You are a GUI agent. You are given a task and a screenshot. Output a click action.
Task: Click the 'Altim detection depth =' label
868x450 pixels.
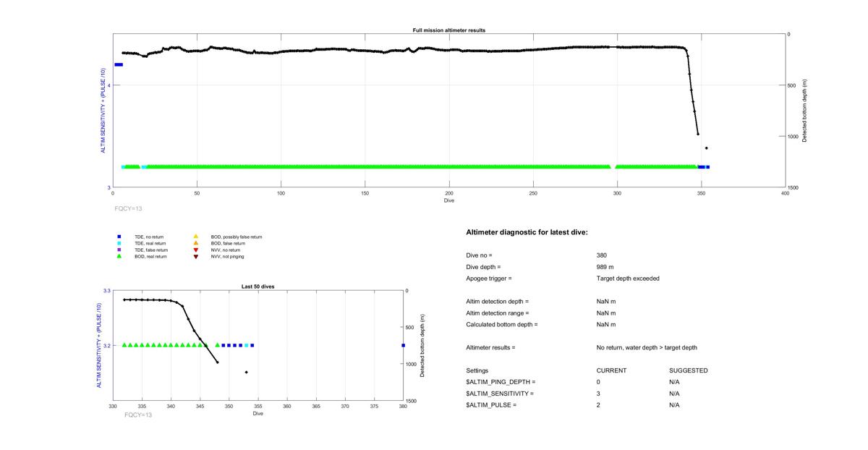coord(498,301)
